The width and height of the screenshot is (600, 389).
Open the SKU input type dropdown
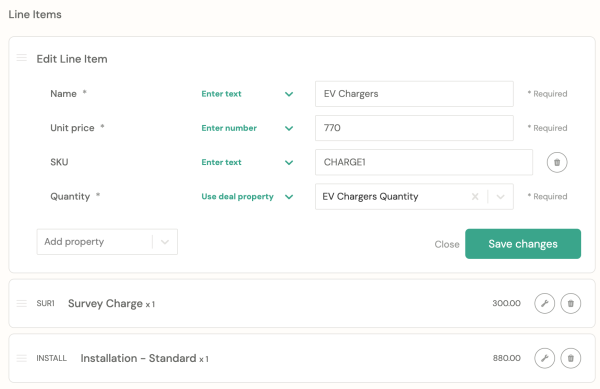(x=247, y=163)
